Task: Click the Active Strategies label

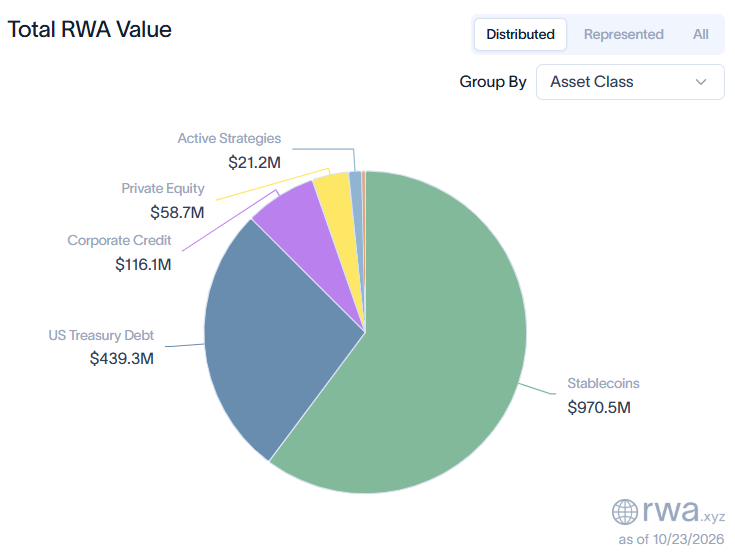Action: [229, 138]
